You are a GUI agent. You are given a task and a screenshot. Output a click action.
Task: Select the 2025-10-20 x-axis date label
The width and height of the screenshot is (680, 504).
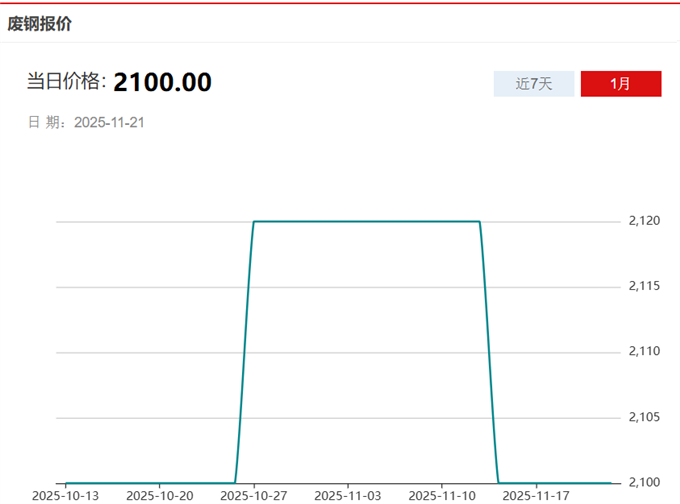click(x=160, y=495)
